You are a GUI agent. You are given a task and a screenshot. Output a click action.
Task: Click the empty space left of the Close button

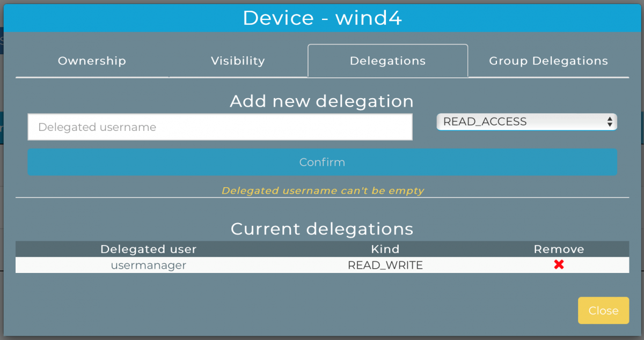(x=322, y=311)
